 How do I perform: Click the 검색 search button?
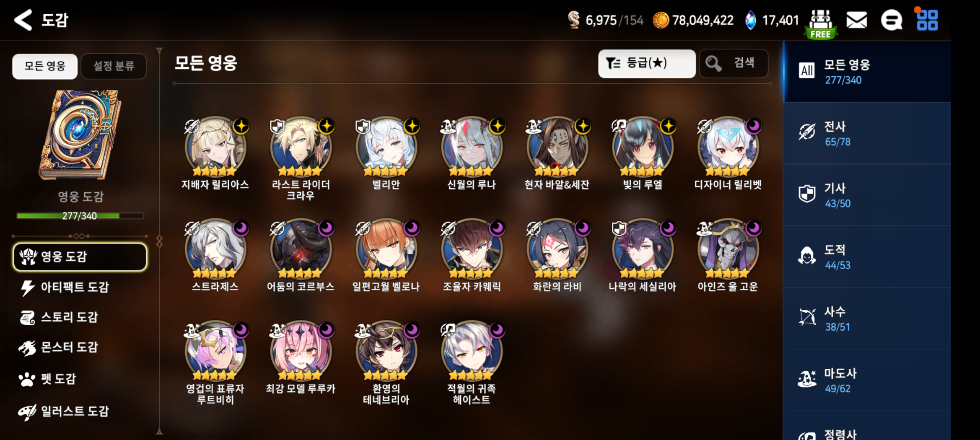pos(734,64)
